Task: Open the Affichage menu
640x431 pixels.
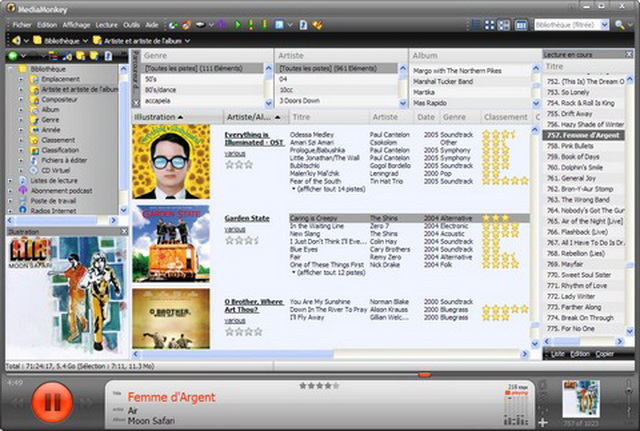Action: coord(76,25)
